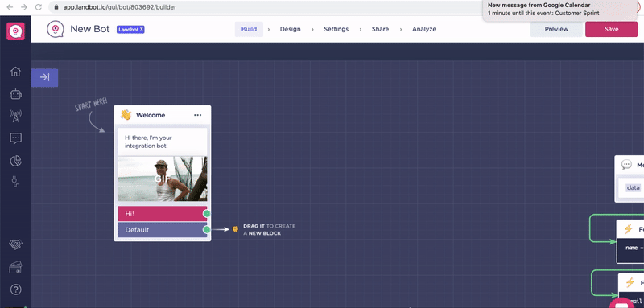Click the New Bot chat logo icon
Screen dimensions: 644x308
(55, 29)
